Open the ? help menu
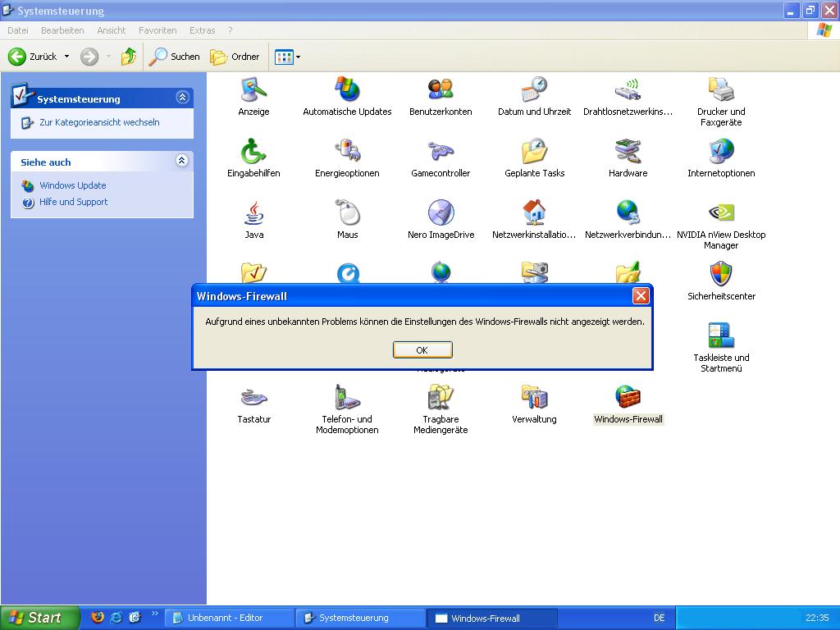 (231, 30)
